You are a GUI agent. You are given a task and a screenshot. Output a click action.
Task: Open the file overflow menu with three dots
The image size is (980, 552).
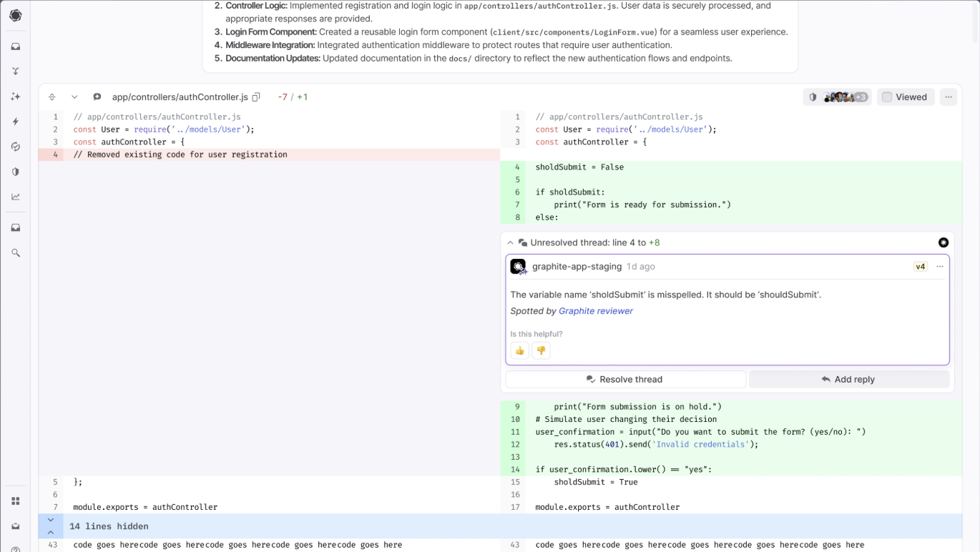(x=948, y=97)
